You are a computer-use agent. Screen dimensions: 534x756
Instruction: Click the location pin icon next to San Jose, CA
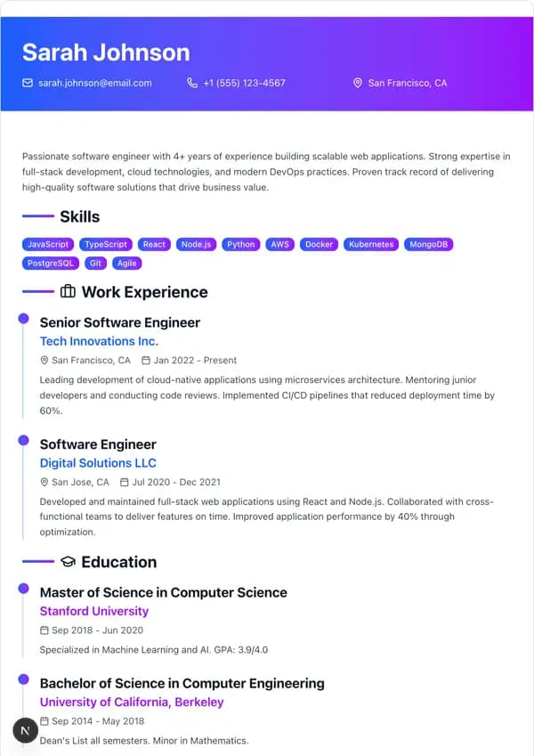point(44,482)
